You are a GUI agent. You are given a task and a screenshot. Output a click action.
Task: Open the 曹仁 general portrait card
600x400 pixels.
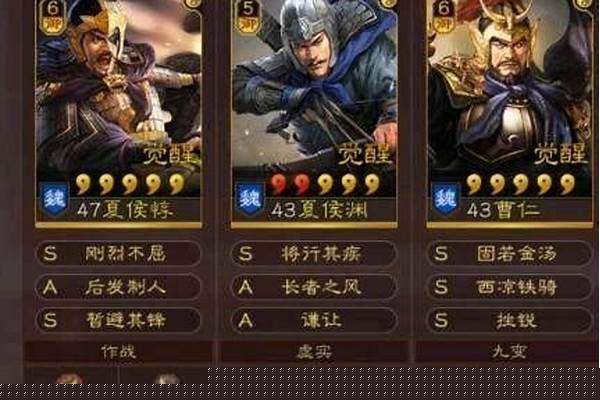(510, 114)
